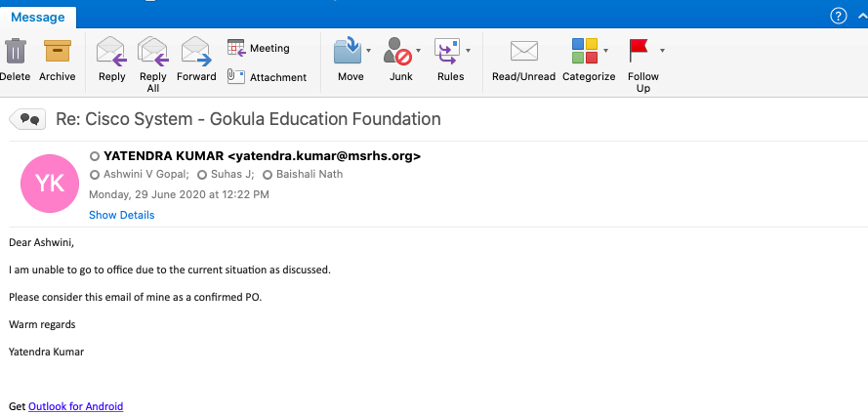Open the Rules dropdown arrow
This screenshot has width=868, height=415.
click(x=468, y=49)
